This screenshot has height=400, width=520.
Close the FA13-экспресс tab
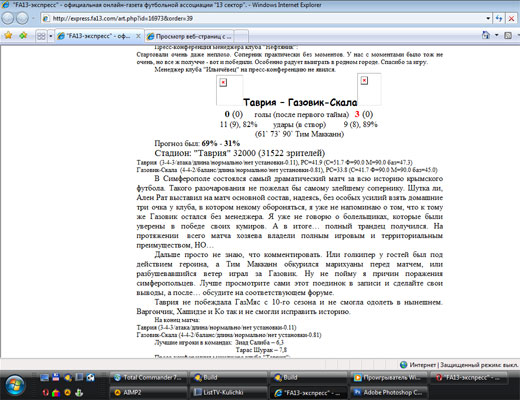pyautogui.click(x=138, y=36)
